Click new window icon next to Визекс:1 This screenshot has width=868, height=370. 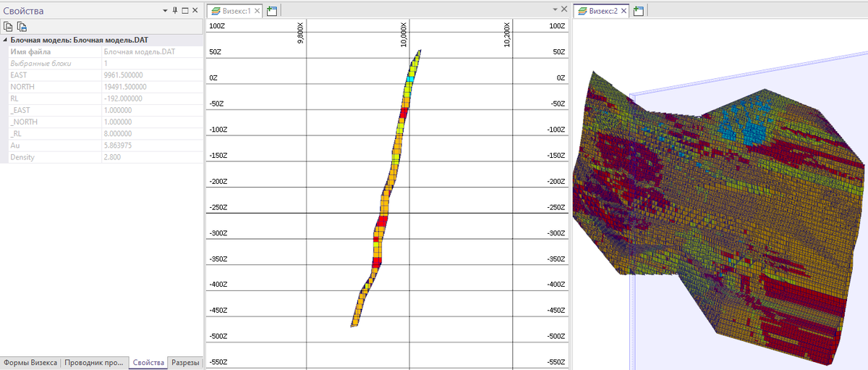pos(272,11)
